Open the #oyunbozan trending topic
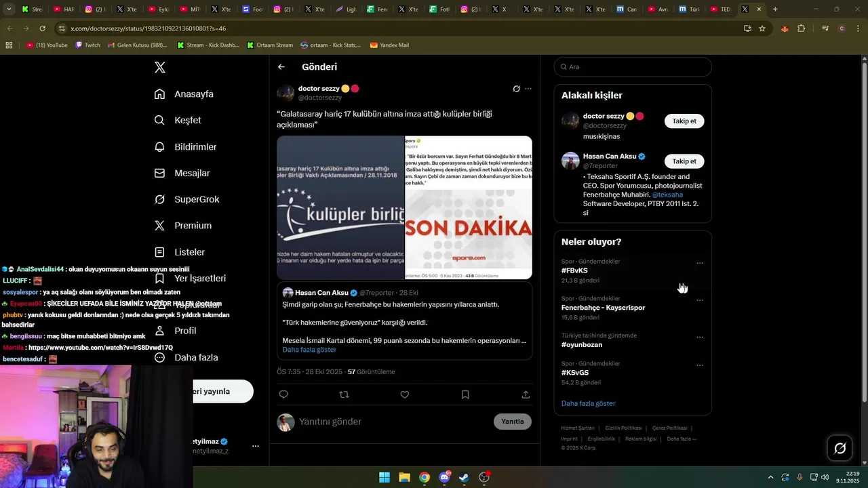The height and width of the screenshot is (488, 868). (582, 345)
